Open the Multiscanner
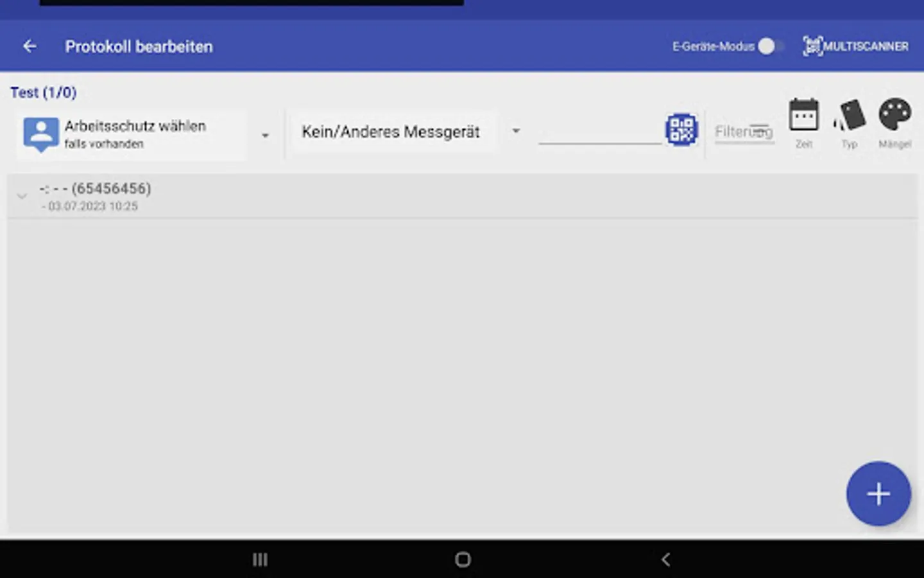 pos(855,46)
